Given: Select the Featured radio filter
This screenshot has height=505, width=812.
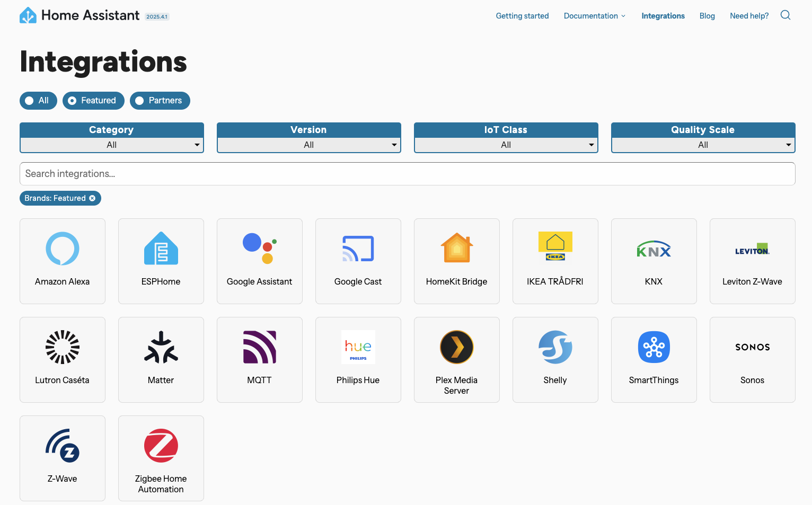Looking at the screenshot, I should [x=73, y=101].
